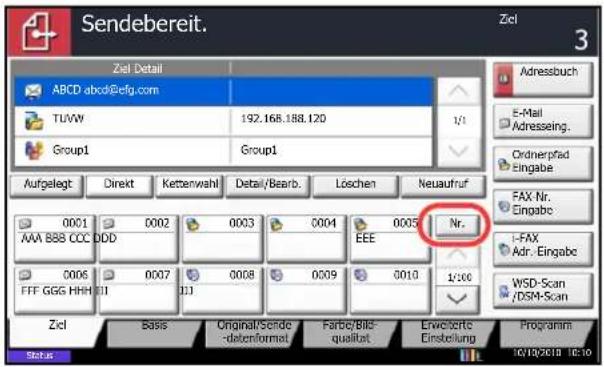This screenshot has height=367, width=604.
Task: Switch to the Basis tab
Action: [x=154, y=332]
